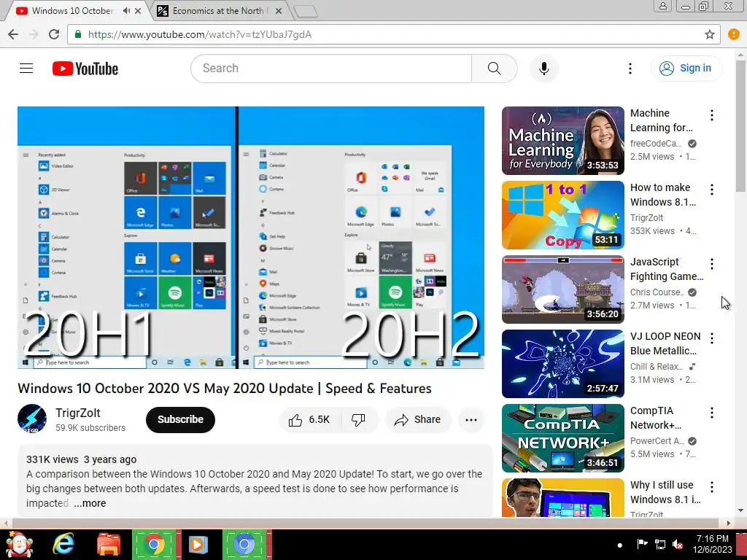747x560 pixels.
Task: Open options menu for Machine Learning video
Action: [x=712, y=114]
